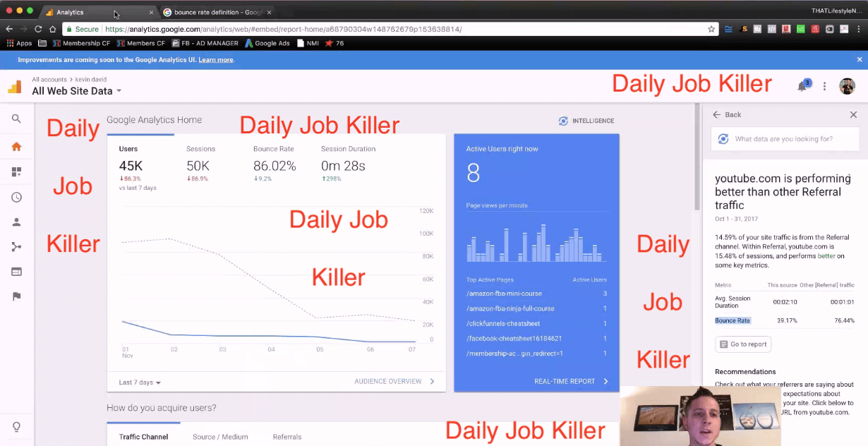Click Back in the Intelligence panel
Image resolution: width=868 pixels, height=446 pixels.
point(727,114)
